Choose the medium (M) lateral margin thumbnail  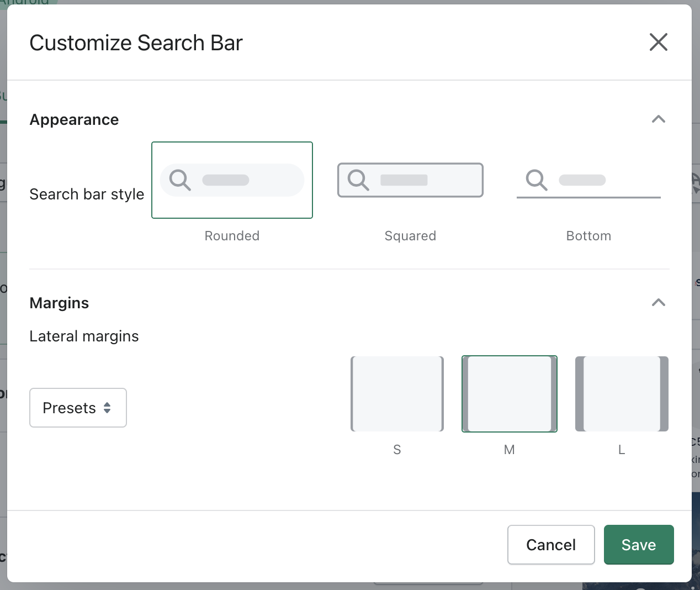[509, 394]
